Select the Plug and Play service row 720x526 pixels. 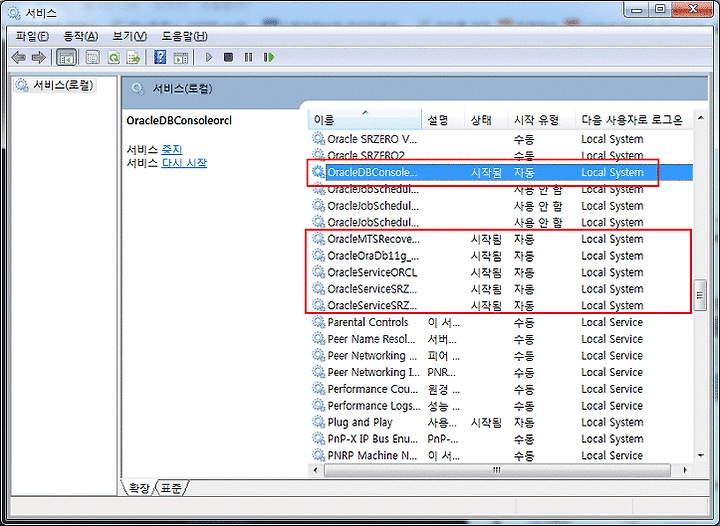[501, 422]
